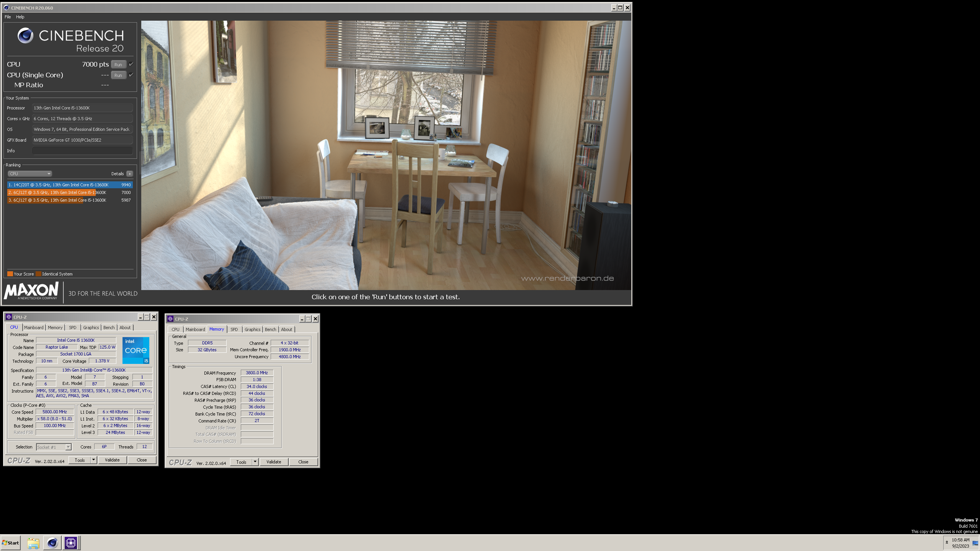
Task: Run the CPU (Single Core) test
Action: 118,75
